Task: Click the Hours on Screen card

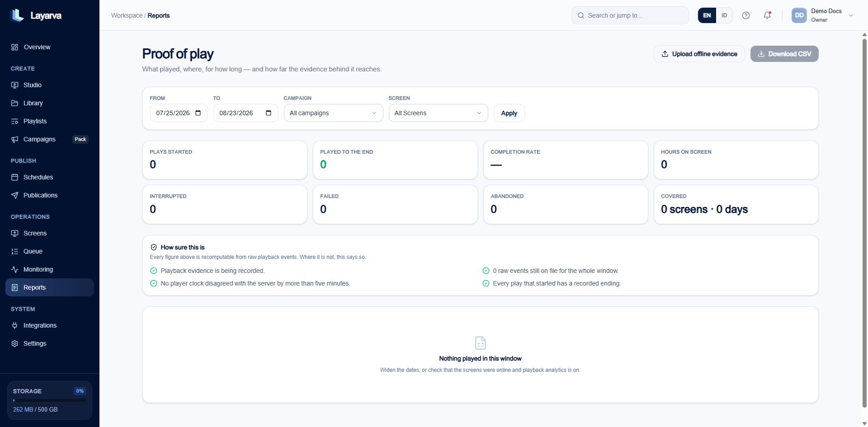Action: (736, 160)
